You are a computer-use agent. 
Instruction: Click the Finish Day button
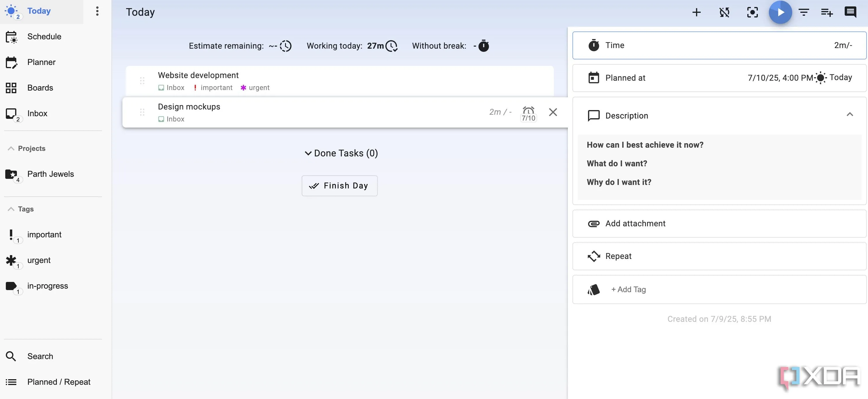click(339, 186)
